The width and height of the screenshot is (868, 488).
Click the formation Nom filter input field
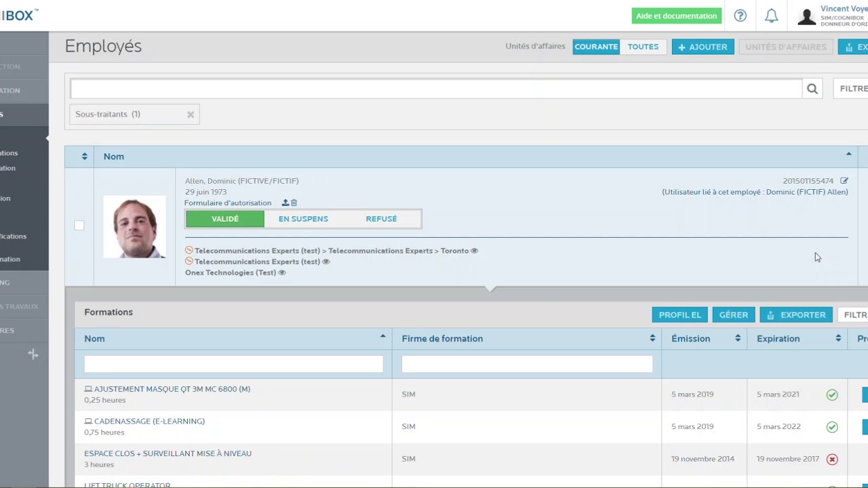click(233, 364)
